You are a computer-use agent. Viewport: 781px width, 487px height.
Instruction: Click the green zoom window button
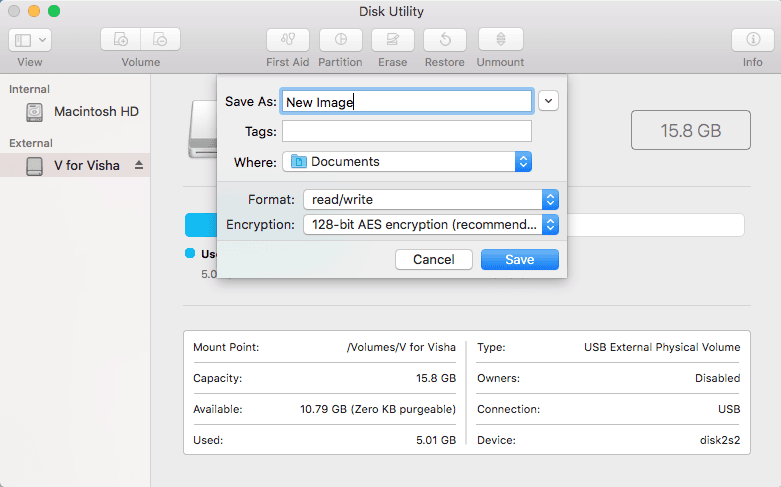pyautogui.click(x=54, y=11)
